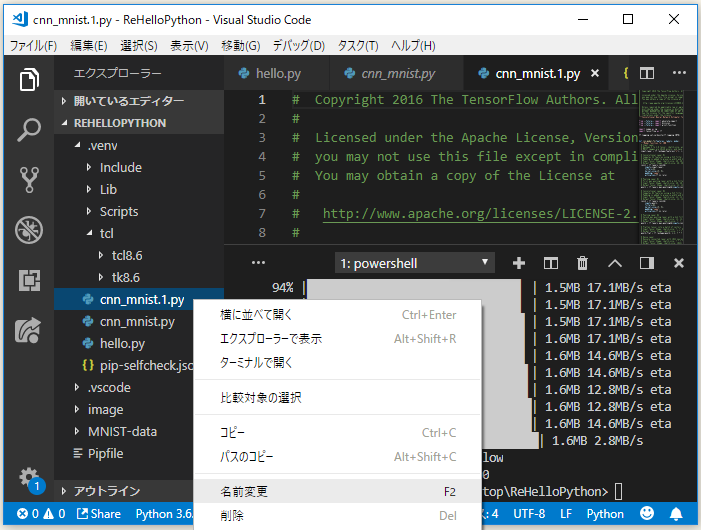Open the editor more actions ellipsis
Screen dimensions: 701x530
pyautogui.click(x=679, y=73)
